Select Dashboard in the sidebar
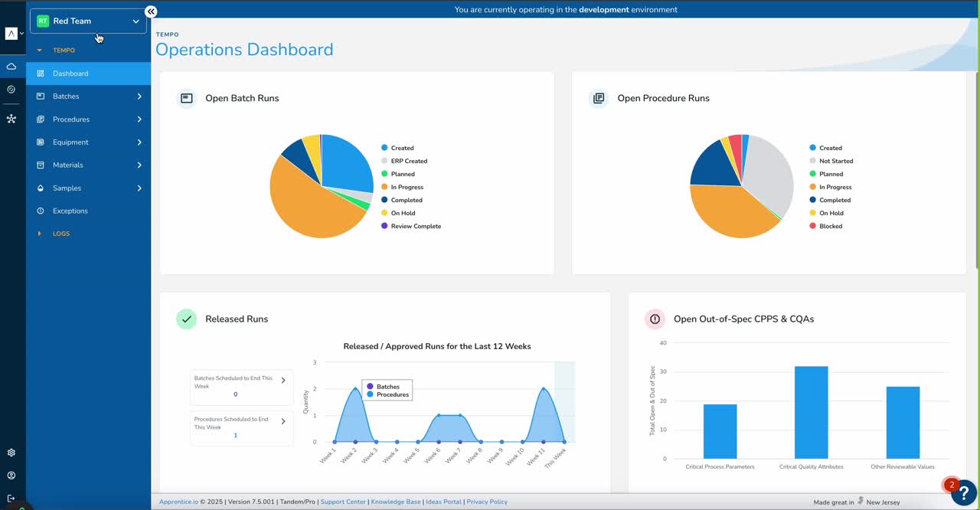 coord(70,74)
